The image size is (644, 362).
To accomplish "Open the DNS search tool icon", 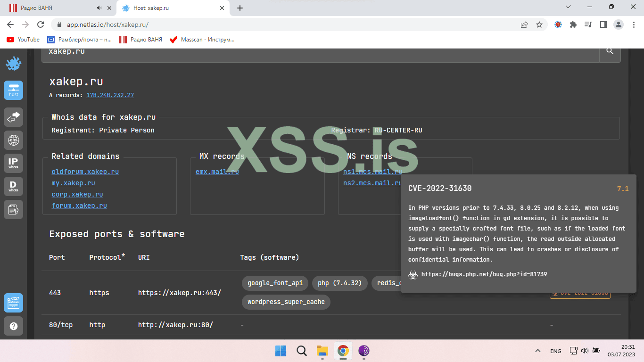I will (x=14, y=140).
